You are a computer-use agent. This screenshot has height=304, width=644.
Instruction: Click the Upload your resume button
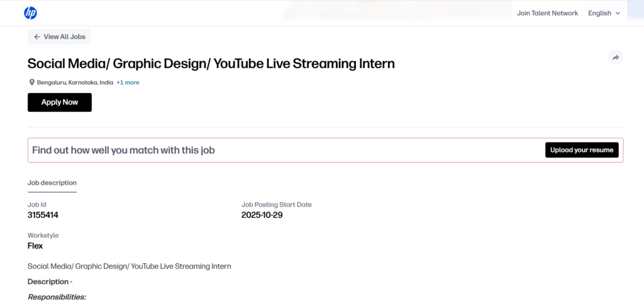tap(582, 150)
